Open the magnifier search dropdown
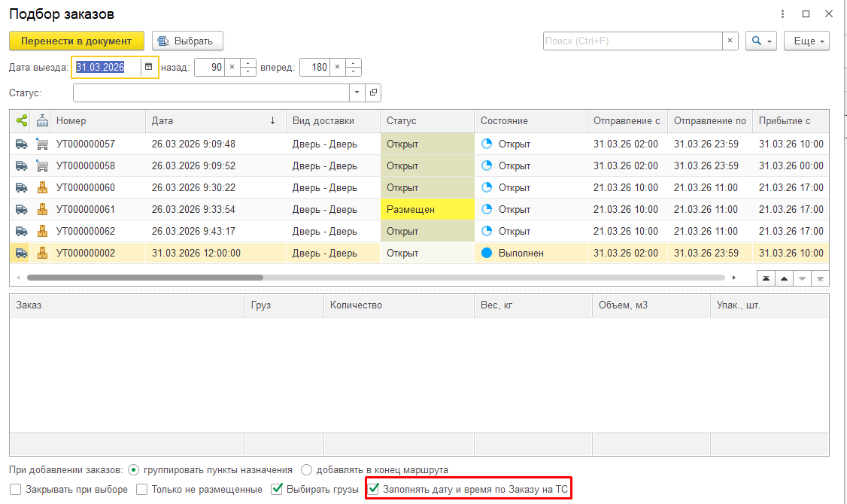The image size is (847, 504). pyautogui.click(x=760, y=41)
